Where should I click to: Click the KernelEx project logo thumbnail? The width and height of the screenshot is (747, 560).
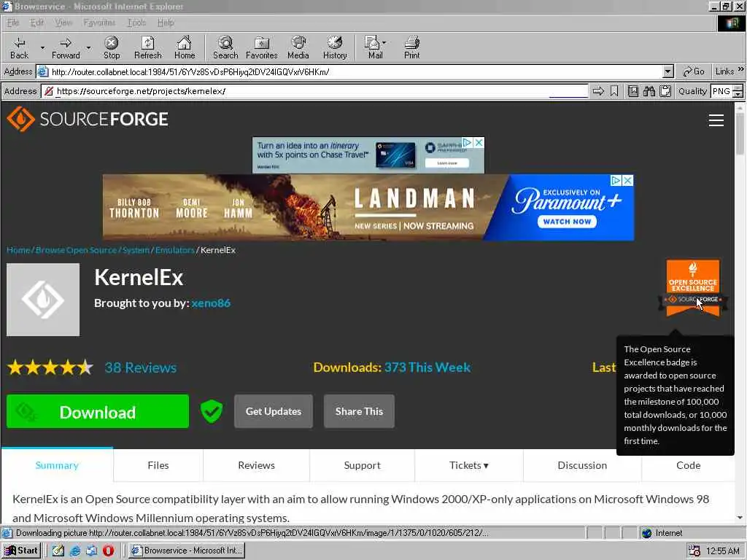click(x=43, y=300)
